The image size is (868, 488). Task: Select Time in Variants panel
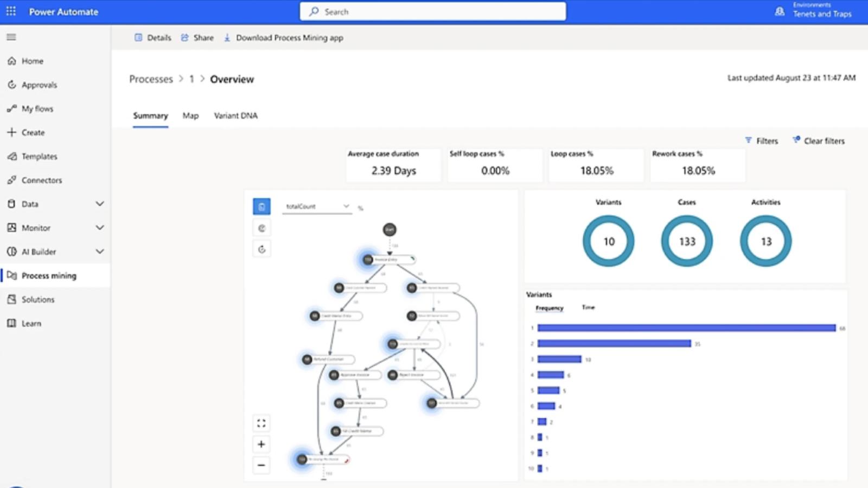(588, 307)
